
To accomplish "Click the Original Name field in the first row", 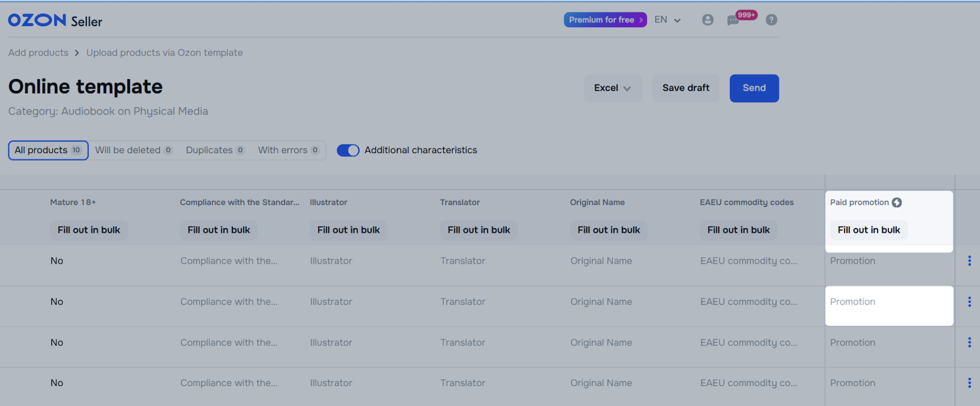I will 601,261.
